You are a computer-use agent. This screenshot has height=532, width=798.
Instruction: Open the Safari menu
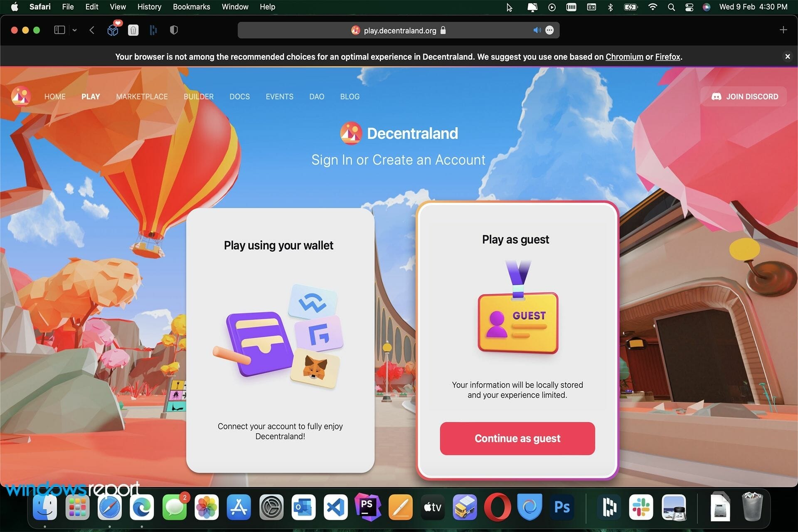point(40,7)
